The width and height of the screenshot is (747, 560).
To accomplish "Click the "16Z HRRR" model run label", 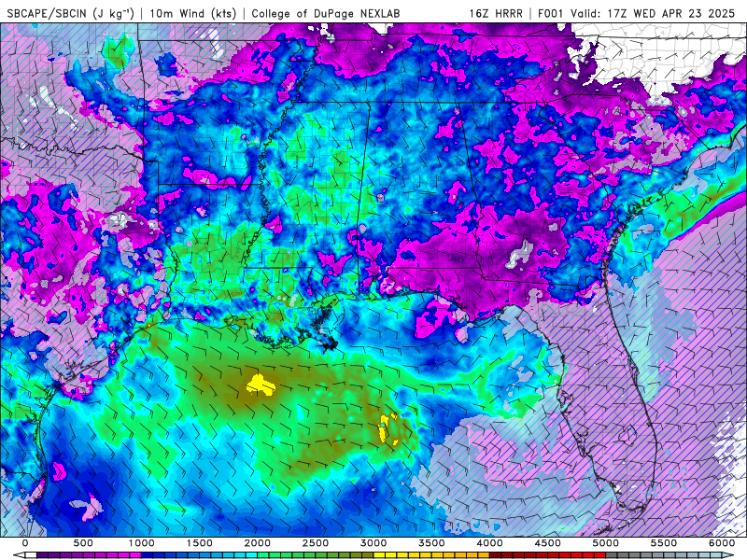I will (496, 13).
